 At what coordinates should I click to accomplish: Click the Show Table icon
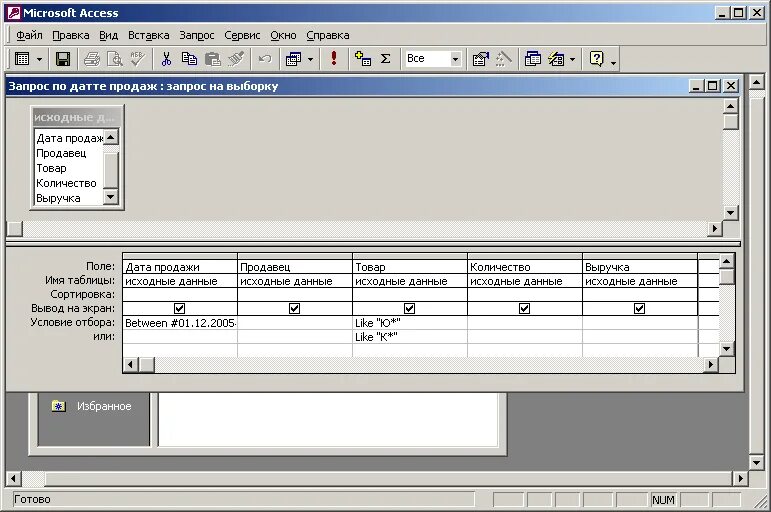point(362,59)
